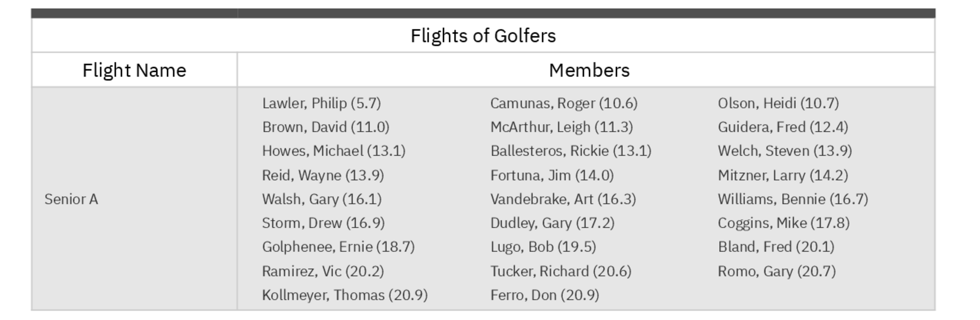Select Bland, Fred (20.1) member

tap(776, 247)
